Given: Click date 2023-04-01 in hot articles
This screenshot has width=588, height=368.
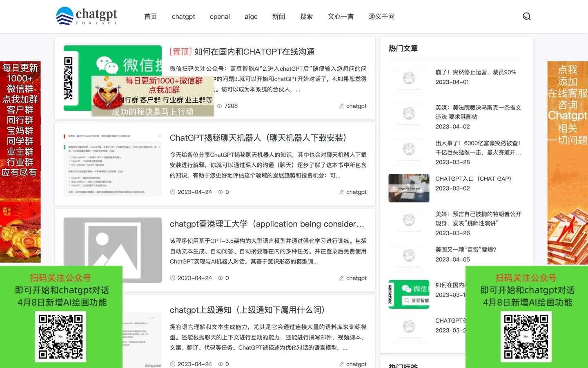Looking at the screenshot, I should (x=452, y=82).
